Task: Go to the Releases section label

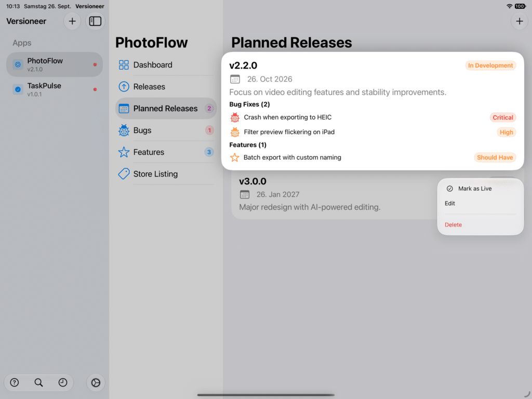Action: coord(149,87)
